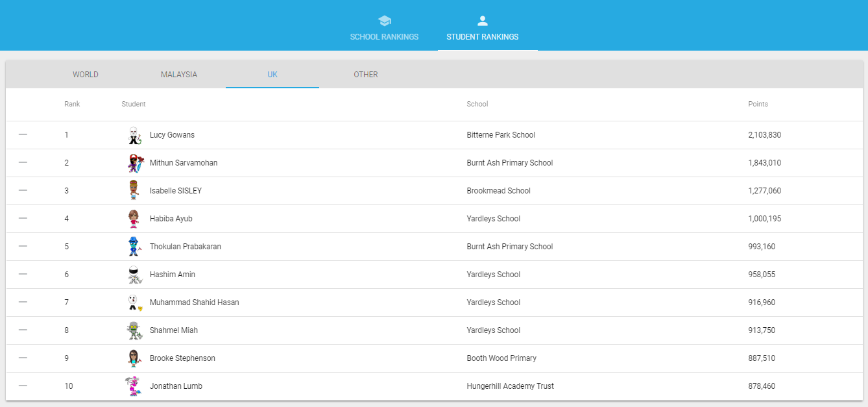Select the UK rankings tab
868x407 pixels.
272,75
